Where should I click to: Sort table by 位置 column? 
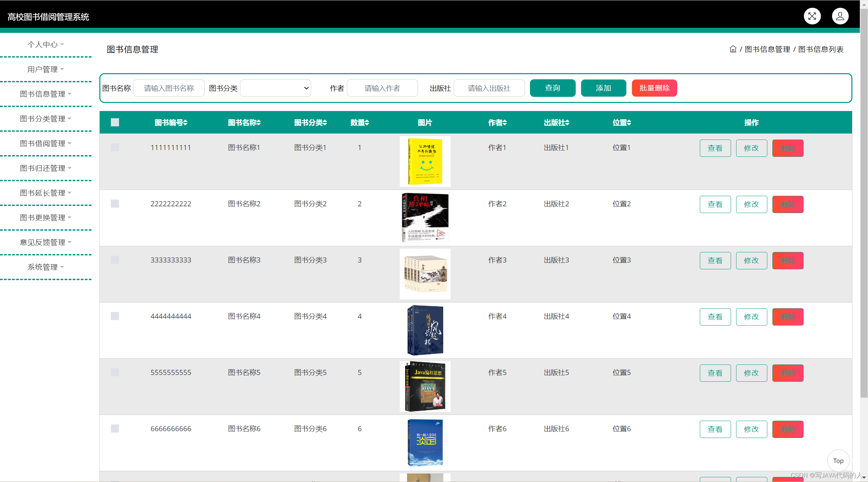click(622, 123)
